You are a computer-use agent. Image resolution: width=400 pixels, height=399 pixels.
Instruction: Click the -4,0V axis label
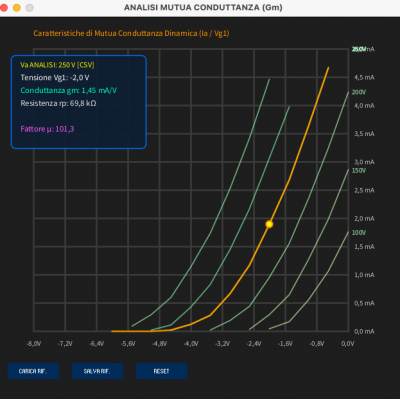pos(191,344)
